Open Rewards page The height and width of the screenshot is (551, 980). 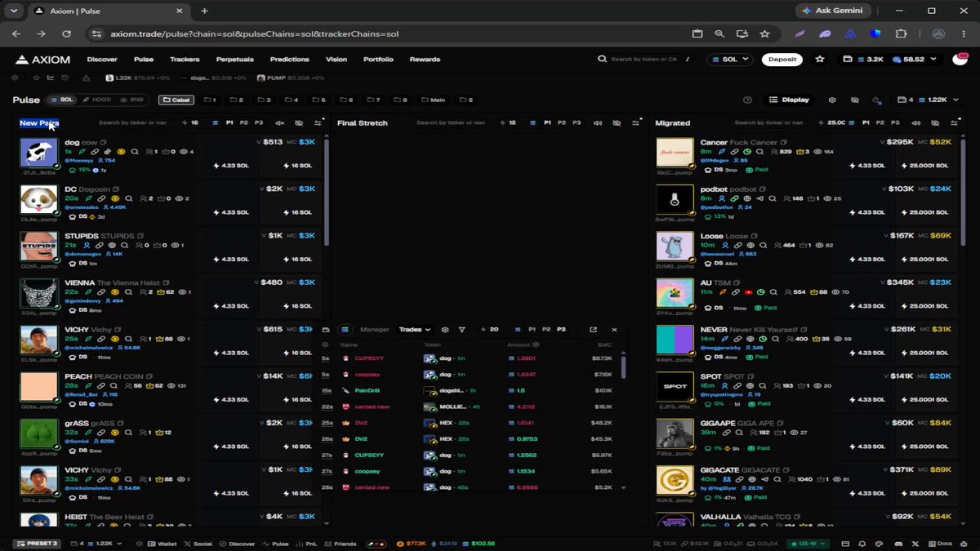pyautogui.click(x=425, y=60)
